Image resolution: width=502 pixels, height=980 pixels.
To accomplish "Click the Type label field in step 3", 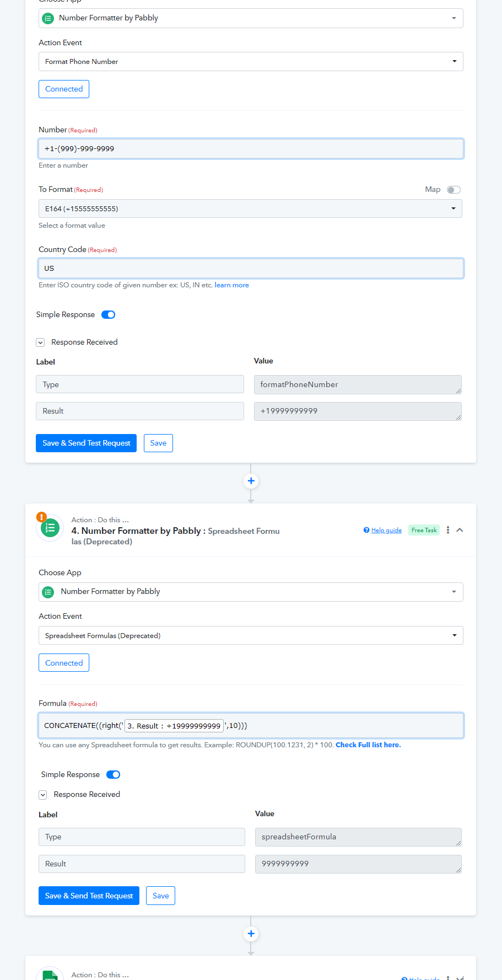I will 140,384.
